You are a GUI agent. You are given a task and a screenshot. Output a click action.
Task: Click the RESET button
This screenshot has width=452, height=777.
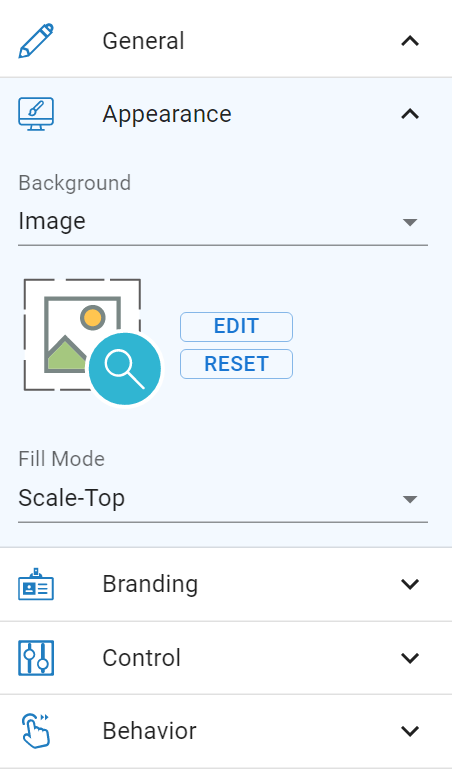click(x=236, y=364)
